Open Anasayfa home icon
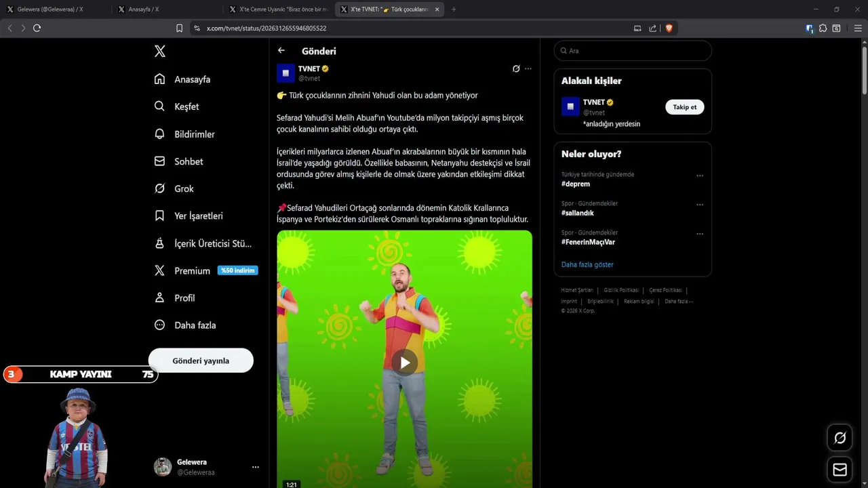 pyautogui.click(x=159, y=79)
